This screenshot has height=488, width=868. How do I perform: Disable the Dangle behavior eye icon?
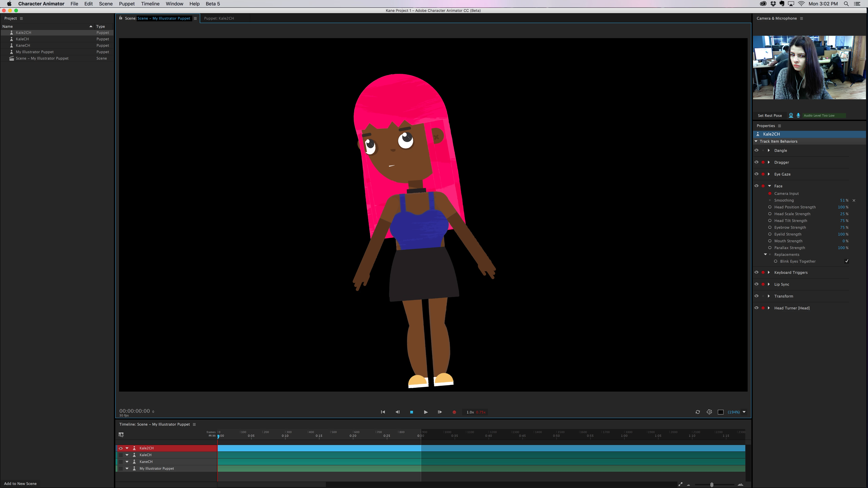point(756,150)
